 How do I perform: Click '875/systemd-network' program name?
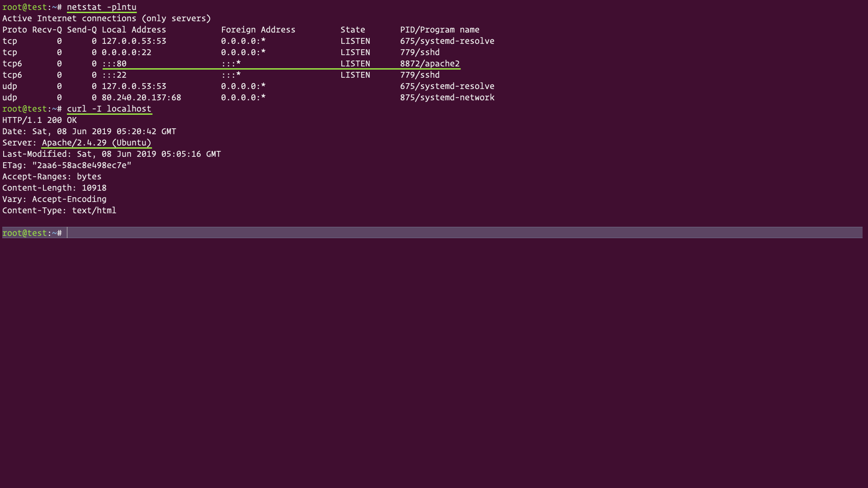[447, 98]
